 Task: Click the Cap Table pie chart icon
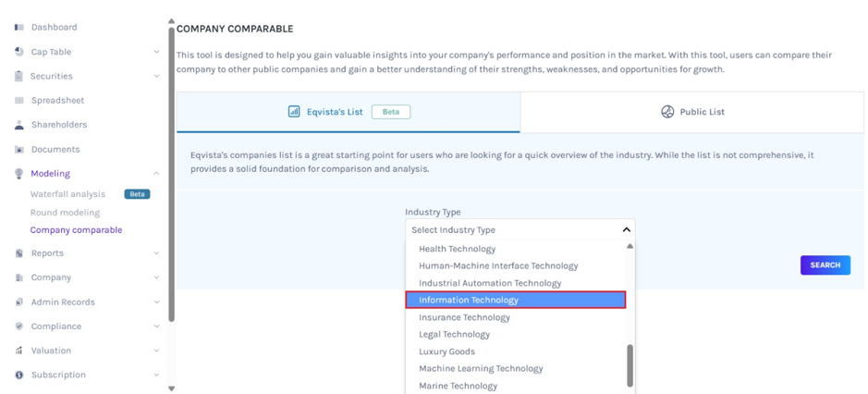(19, 52)
